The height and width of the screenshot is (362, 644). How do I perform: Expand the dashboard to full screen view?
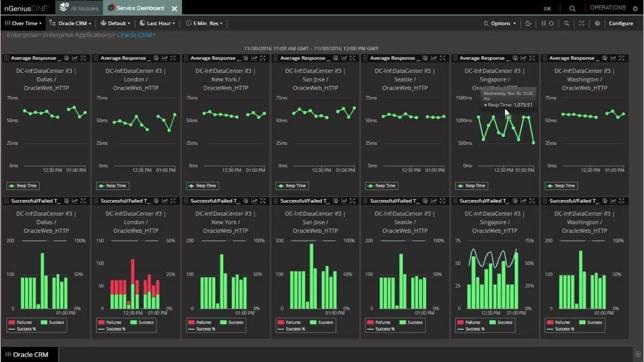581,24
